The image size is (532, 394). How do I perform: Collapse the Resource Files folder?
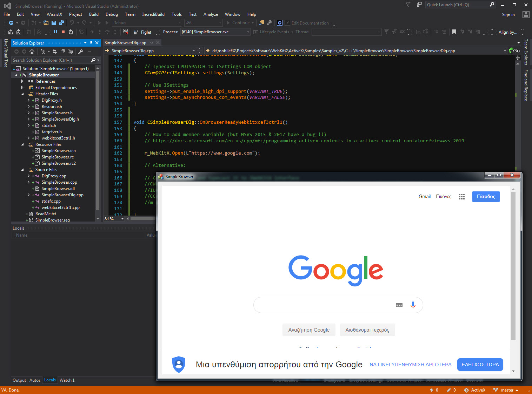(22, 144)
